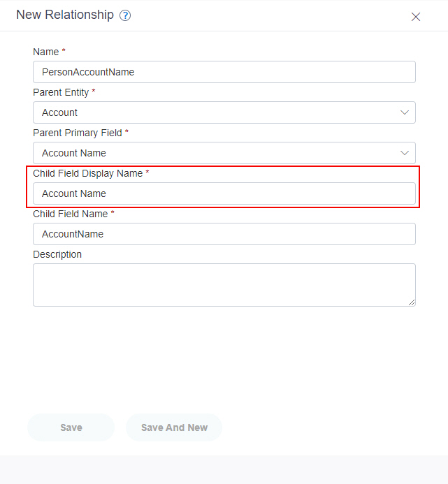
Task: Click the Description box resize grip
Action: click(412, 302)
